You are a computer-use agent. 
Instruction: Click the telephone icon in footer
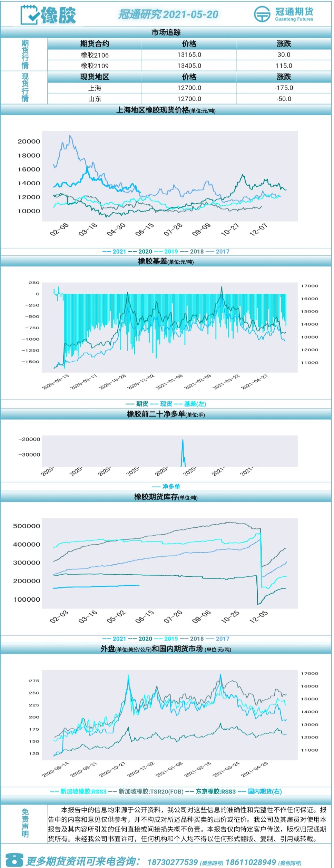point(14,861)
